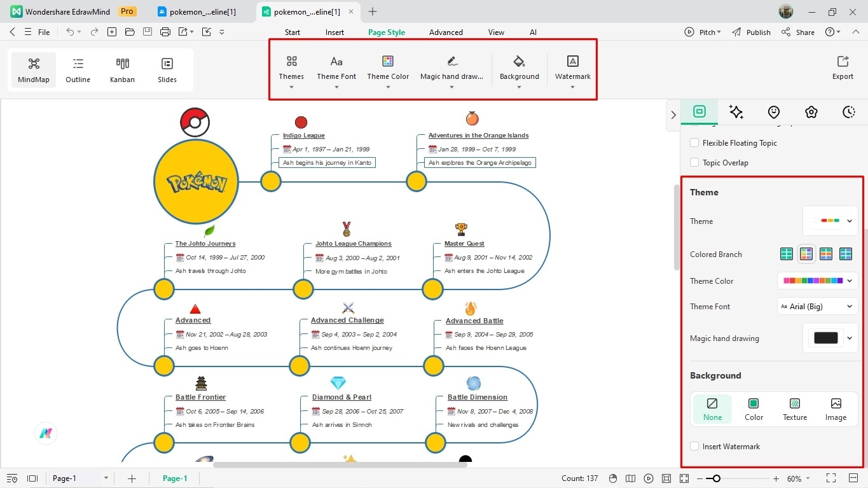Open the Background dropdown in ribbon

tap(519, 70)
